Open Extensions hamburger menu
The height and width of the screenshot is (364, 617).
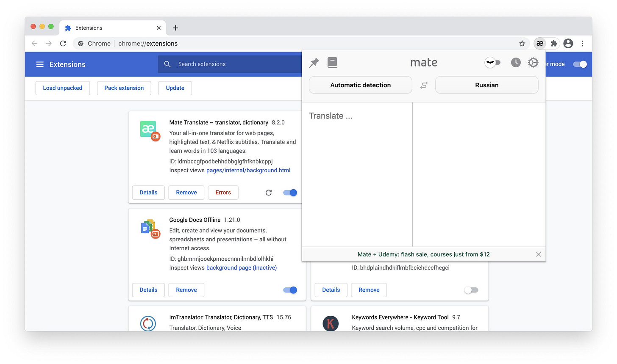click(40, 64)
